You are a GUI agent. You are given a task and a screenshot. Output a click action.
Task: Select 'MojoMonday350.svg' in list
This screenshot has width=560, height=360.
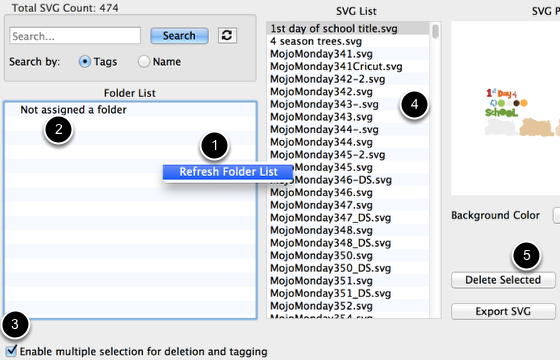[x=348, y=255]
